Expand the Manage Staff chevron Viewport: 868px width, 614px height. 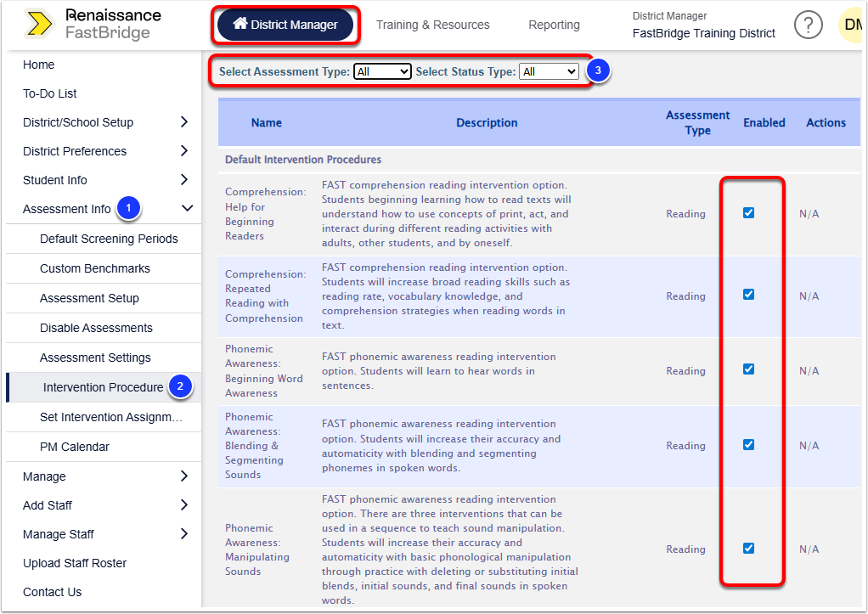184,533
